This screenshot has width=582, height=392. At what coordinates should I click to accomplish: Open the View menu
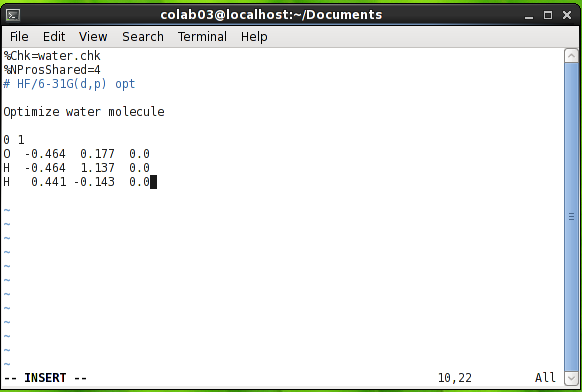tap(93, 37)
